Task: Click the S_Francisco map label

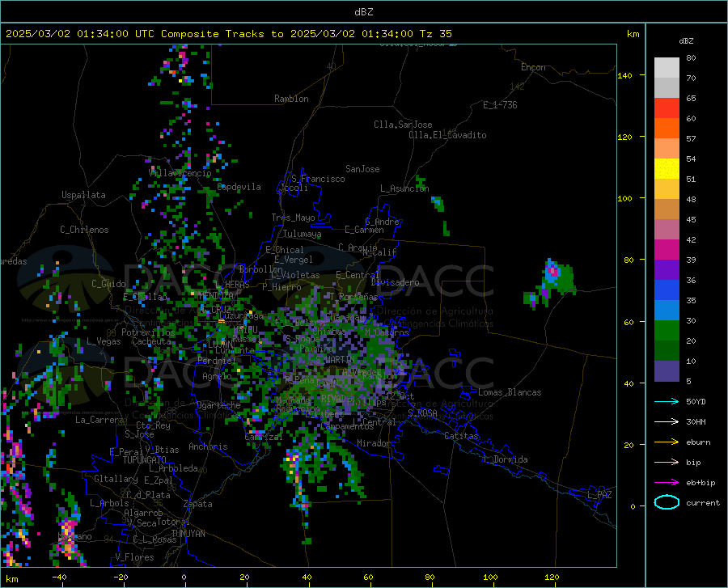Action: point(318,179)
